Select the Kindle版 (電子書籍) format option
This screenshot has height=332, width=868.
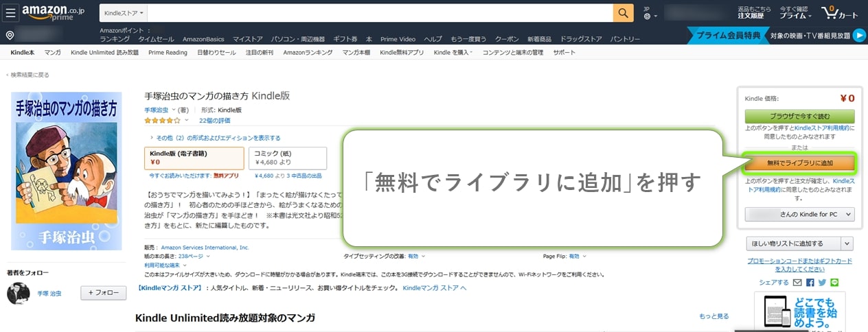pos(194,158)
